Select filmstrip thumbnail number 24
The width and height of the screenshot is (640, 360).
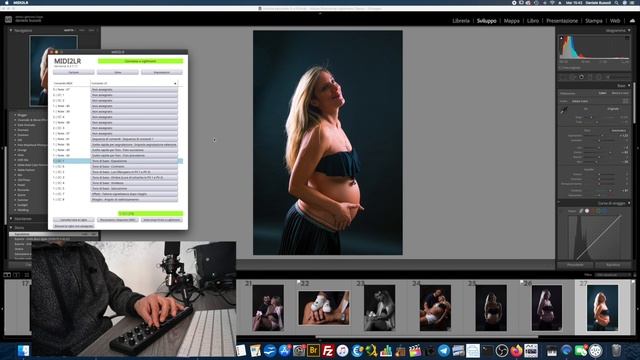point(435,308)
